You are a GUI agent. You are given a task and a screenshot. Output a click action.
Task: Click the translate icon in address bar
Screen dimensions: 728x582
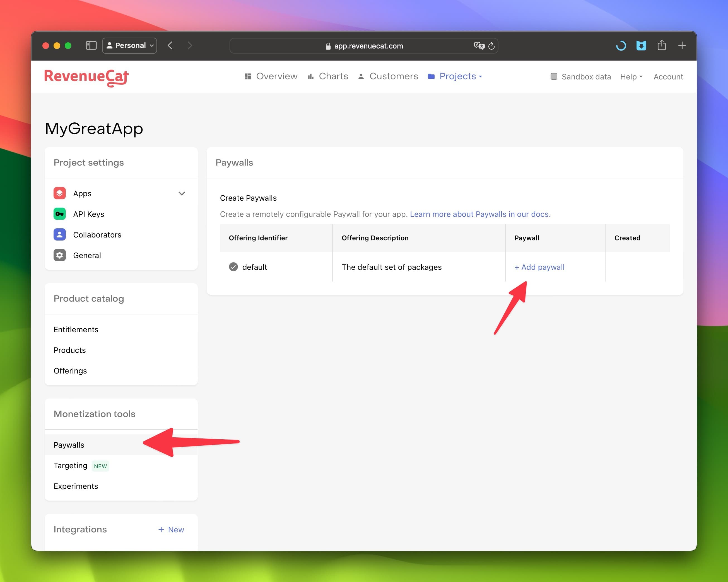[x=479, y=46]
